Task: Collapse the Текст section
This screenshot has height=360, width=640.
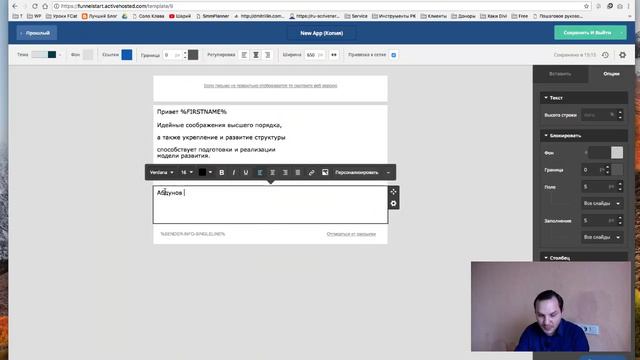Action: point(584,98)
